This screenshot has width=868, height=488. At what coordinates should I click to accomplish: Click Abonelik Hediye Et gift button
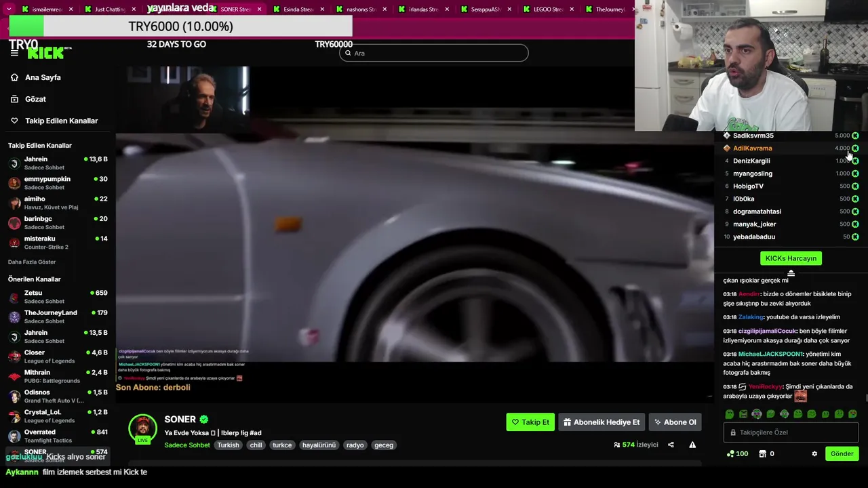pyautogui.click(x=601, y=422)
